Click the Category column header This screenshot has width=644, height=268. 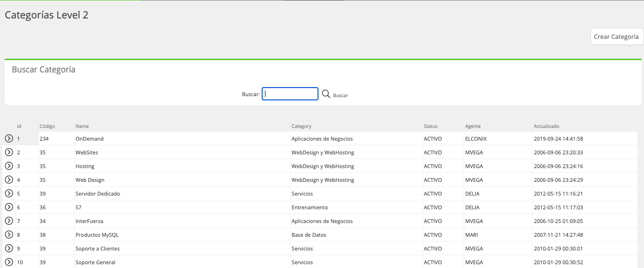(301, 126)
